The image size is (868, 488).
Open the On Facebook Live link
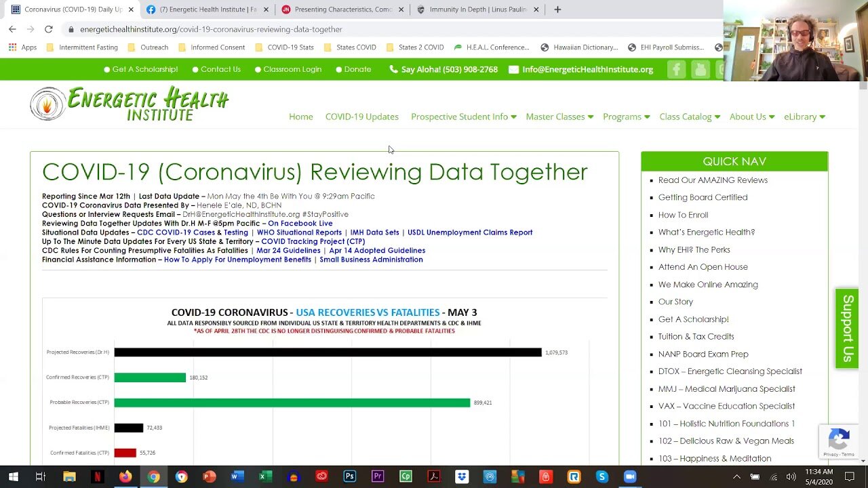click(x=300, y=223)
